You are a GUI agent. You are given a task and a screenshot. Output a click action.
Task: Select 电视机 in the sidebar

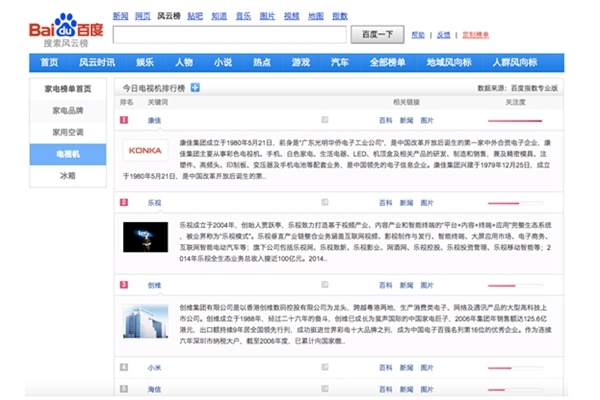tap(68, 154)
